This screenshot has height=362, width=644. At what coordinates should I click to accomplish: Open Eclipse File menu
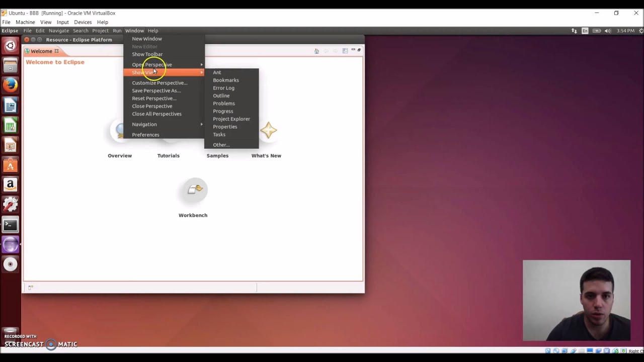(x=27, y=31)
